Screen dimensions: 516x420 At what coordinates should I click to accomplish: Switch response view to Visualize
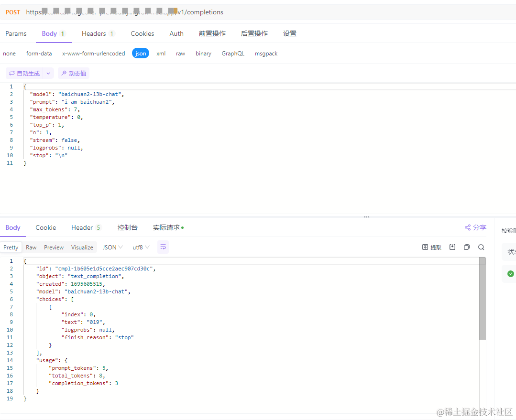(82, 247)
